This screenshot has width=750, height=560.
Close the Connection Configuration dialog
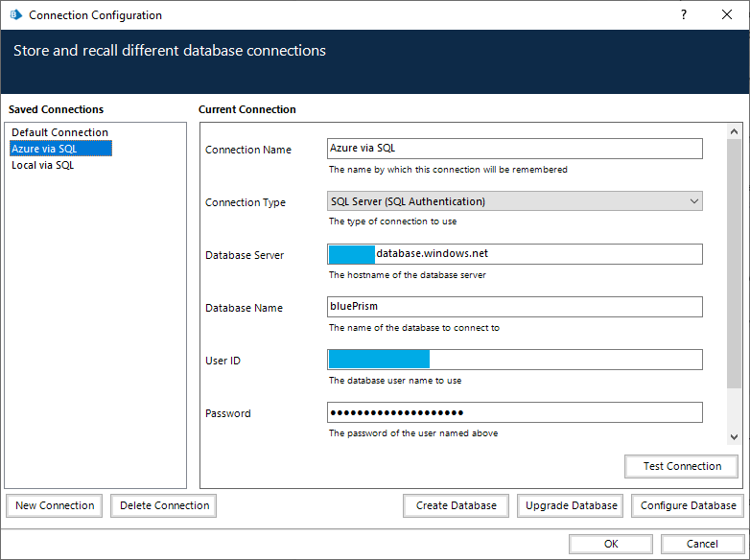tap(727, 15)
